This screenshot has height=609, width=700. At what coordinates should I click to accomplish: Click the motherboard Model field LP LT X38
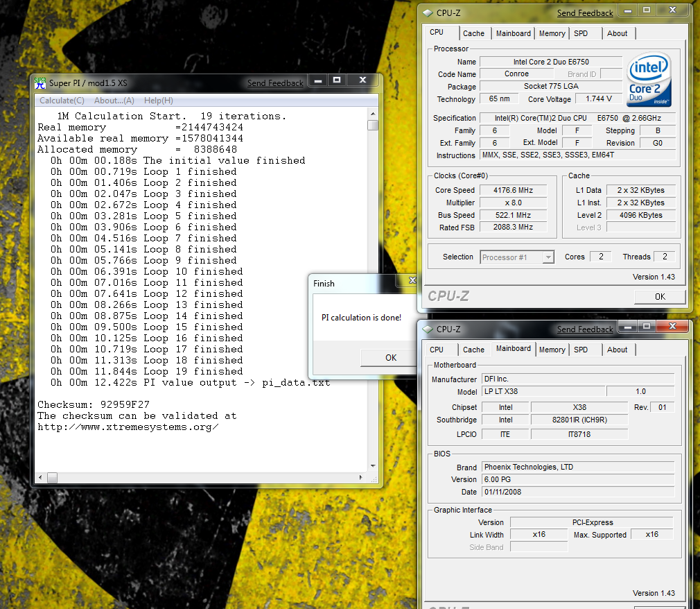coord(543,391)
